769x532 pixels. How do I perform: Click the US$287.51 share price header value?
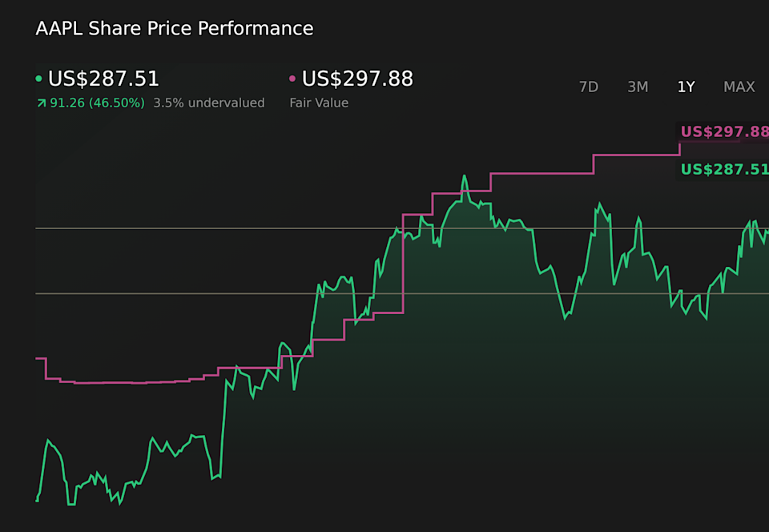coord(103,79)
